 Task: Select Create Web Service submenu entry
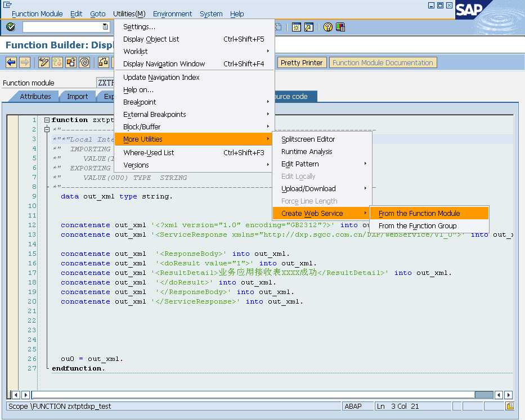322,214
